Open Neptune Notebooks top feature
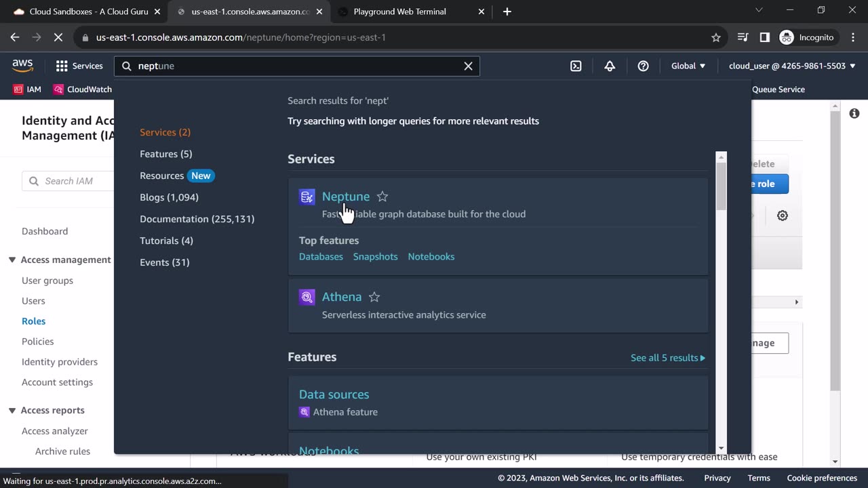Viewport: 868px width, 488px height. (x=431, y=257)
